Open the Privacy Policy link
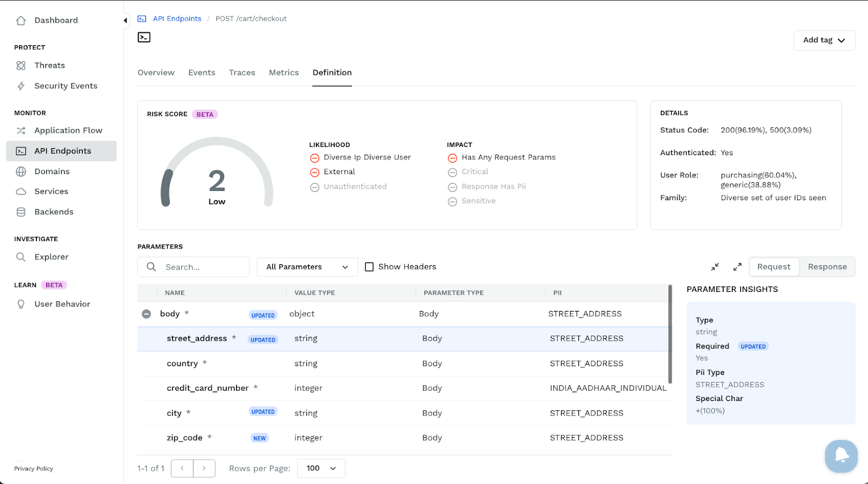This screenshot has height=484, width=868. tap(34, 469)
